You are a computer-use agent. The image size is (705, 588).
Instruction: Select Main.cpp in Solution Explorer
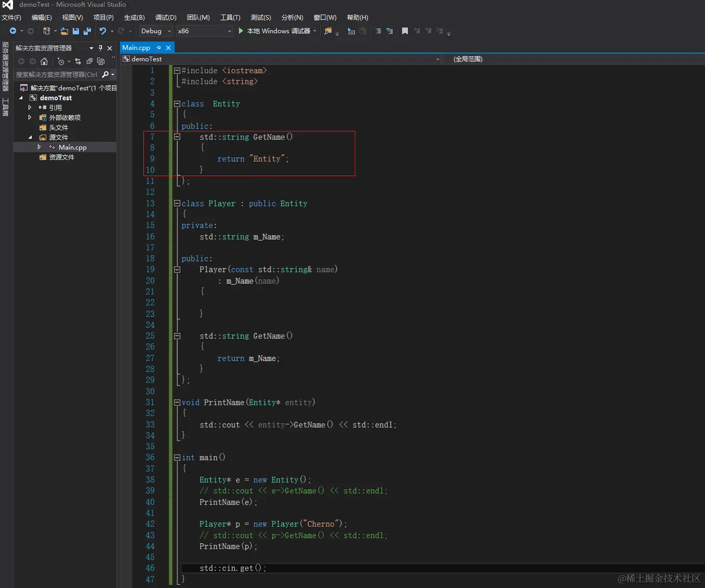tap(72, 148)
